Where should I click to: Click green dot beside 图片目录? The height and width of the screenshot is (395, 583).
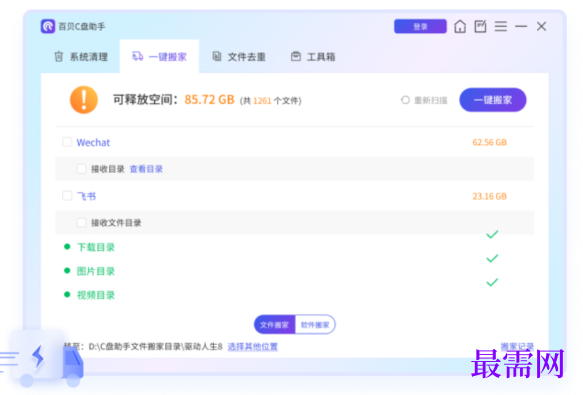(x=67, y=270)
